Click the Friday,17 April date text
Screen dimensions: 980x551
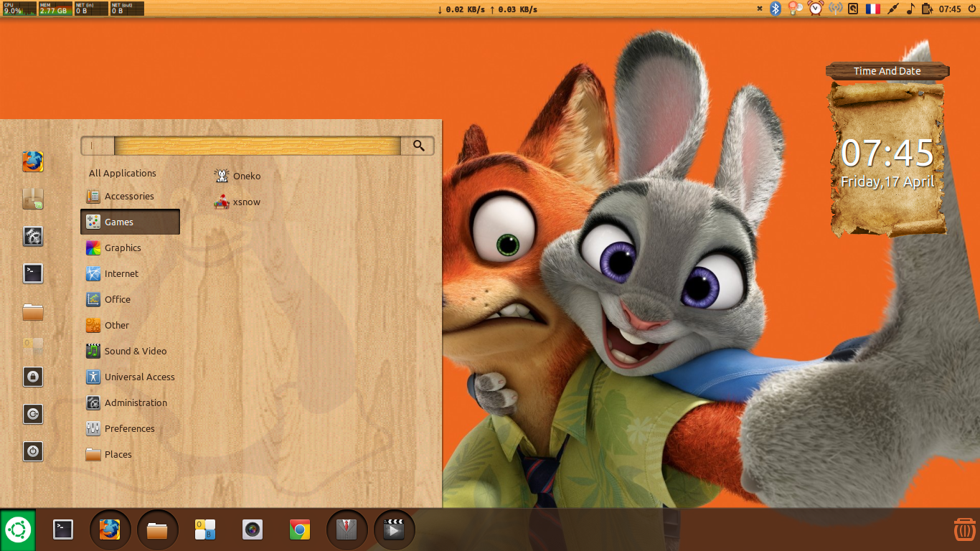point(887,182)
